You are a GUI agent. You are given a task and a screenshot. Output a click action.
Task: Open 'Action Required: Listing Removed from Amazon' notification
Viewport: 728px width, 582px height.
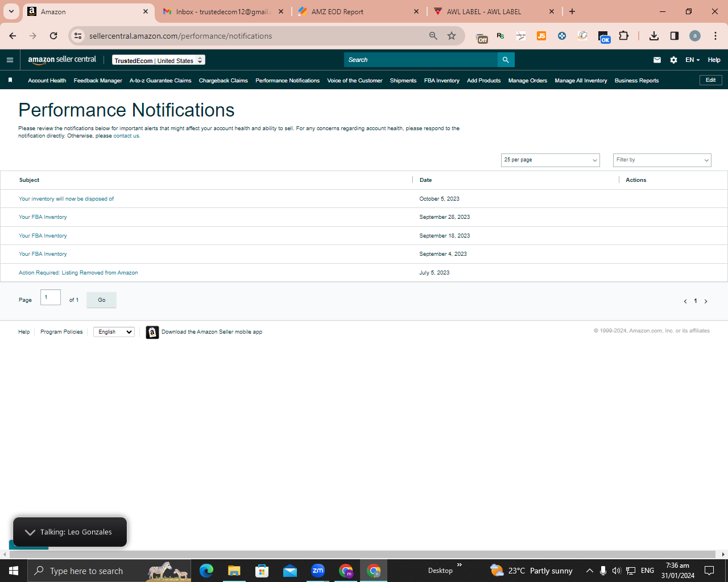coord(78,273)
